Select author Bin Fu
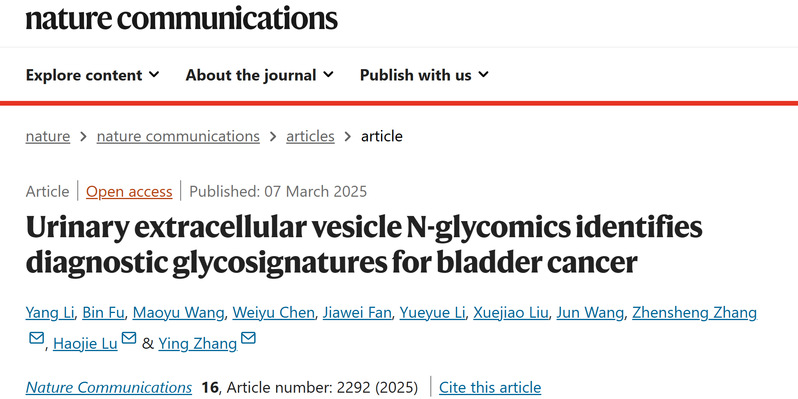 coord(103,312)
